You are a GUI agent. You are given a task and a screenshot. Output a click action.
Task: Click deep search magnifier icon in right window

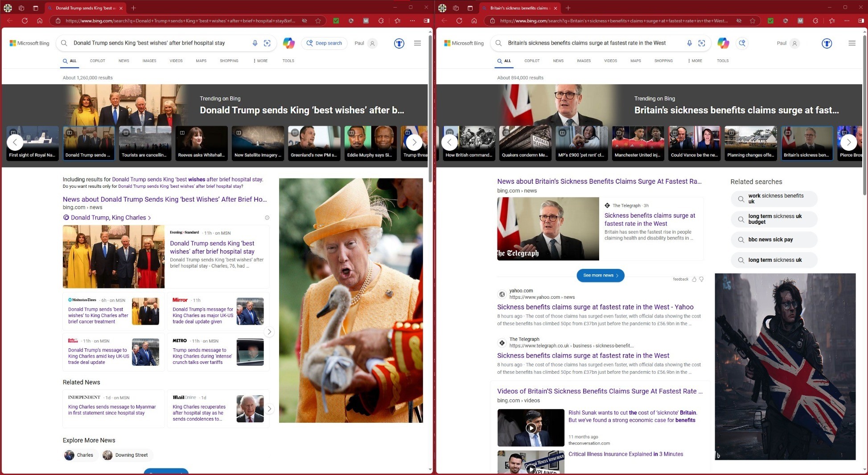[x=742, y=43]
